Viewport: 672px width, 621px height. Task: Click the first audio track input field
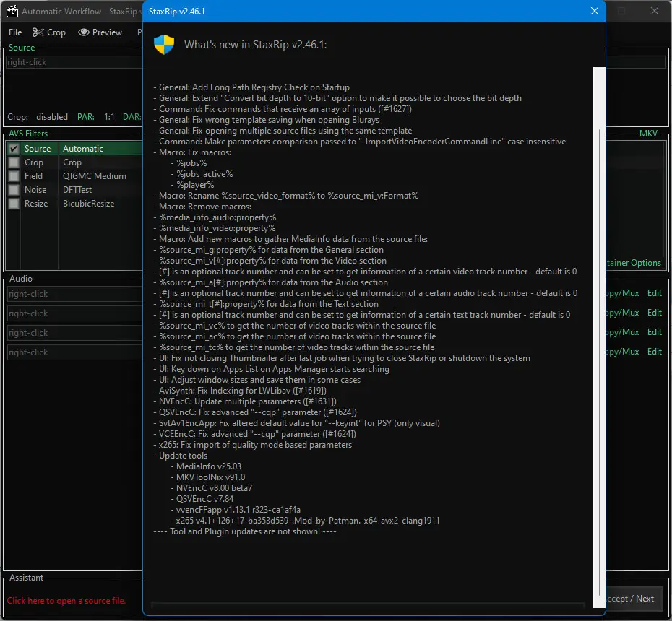coord(72,294)
